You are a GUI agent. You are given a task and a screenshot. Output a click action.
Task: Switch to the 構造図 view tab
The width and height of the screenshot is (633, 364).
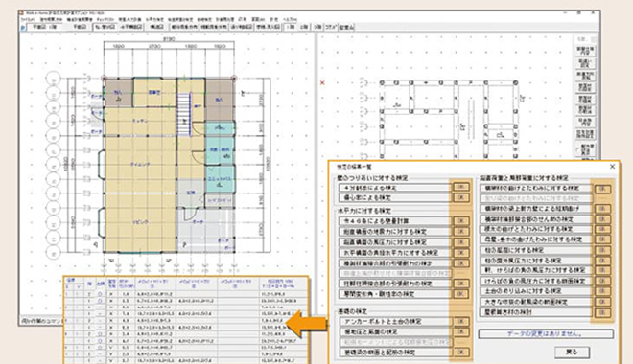[156, 27]
